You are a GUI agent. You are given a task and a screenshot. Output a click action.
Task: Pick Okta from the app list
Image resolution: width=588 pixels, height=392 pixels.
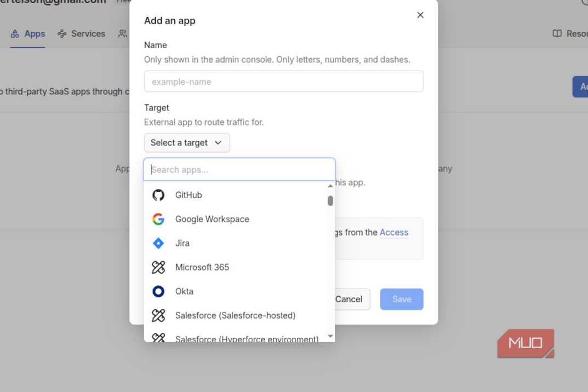(236, 291)
